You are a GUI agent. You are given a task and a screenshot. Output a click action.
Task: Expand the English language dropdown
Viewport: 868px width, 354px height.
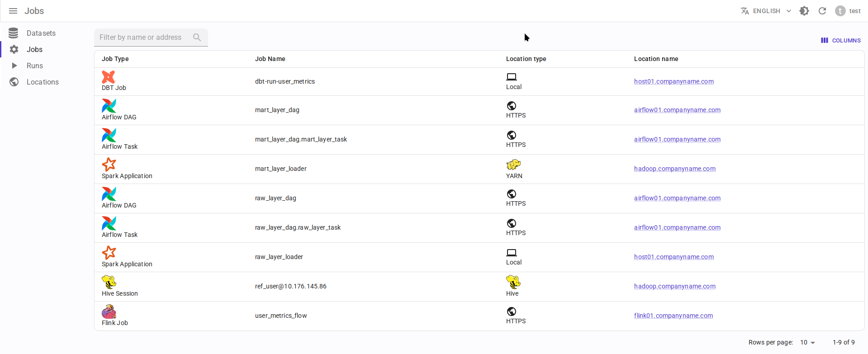tap(766, 11)
